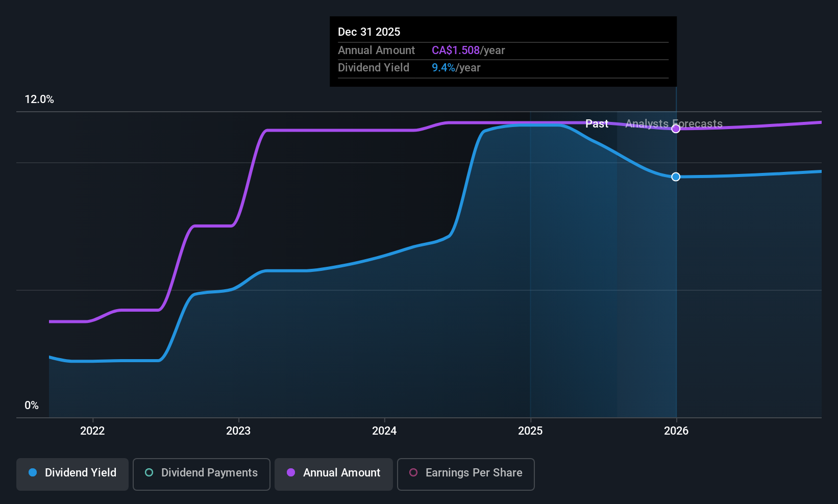Click the Past region label
This screenshot has height=504, width=838.
click(x=597, y=123)
